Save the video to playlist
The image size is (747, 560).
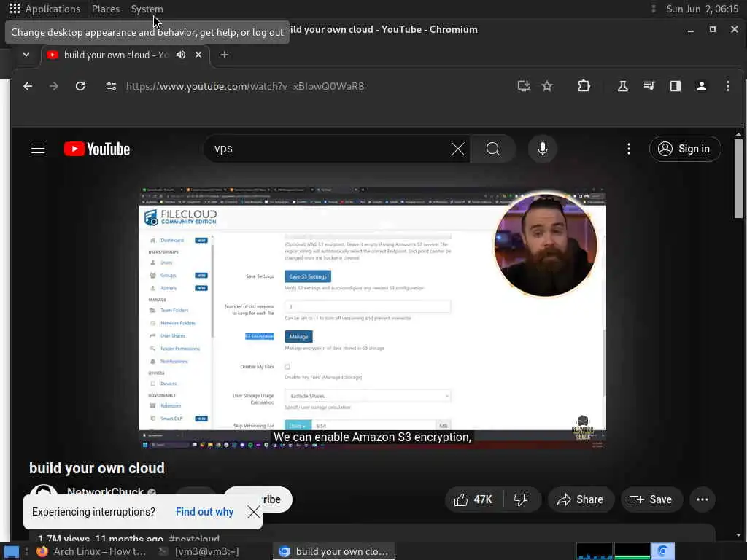pyautogui.click(x=651, y=499)
